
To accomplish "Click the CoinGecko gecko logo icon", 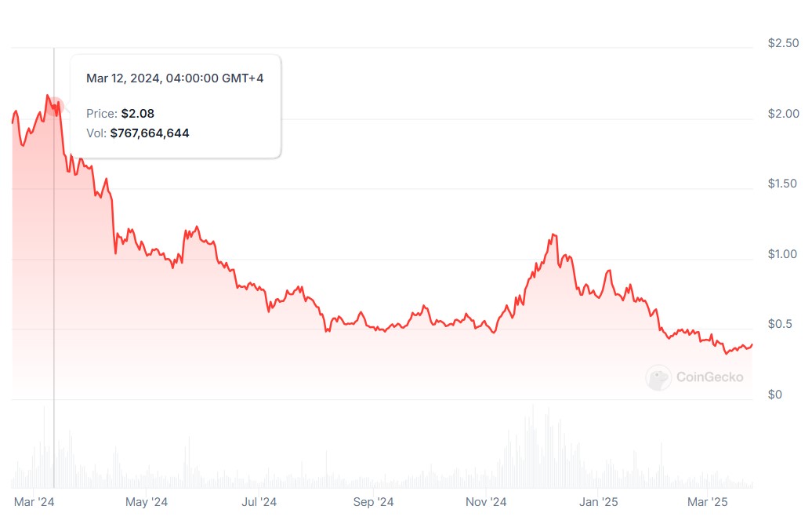I will [658, 378].
